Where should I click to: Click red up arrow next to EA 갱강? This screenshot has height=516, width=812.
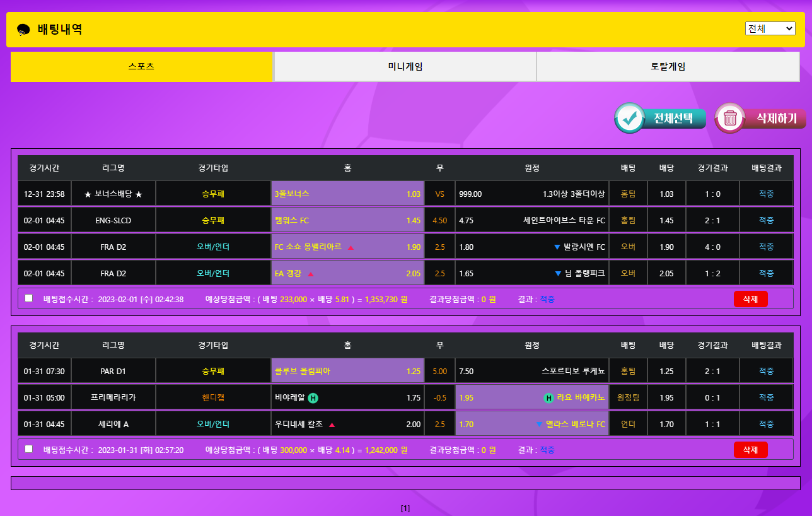tap(310, 274)
